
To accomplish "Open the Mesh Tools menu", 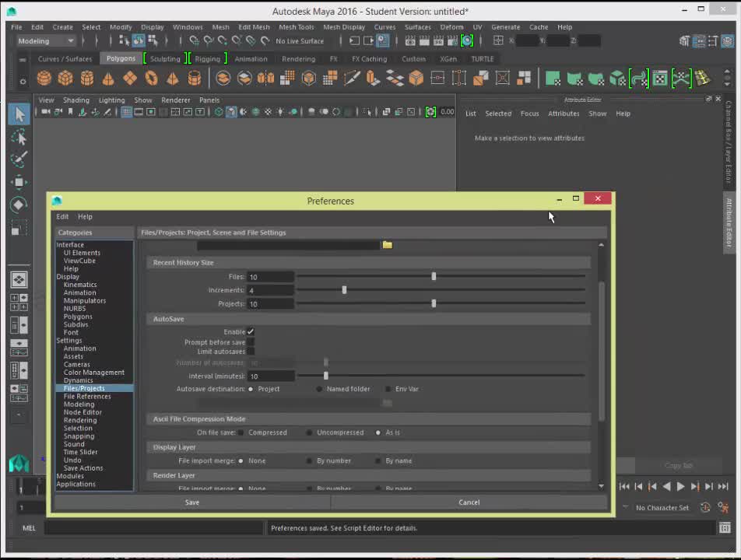I will point(297,27).
